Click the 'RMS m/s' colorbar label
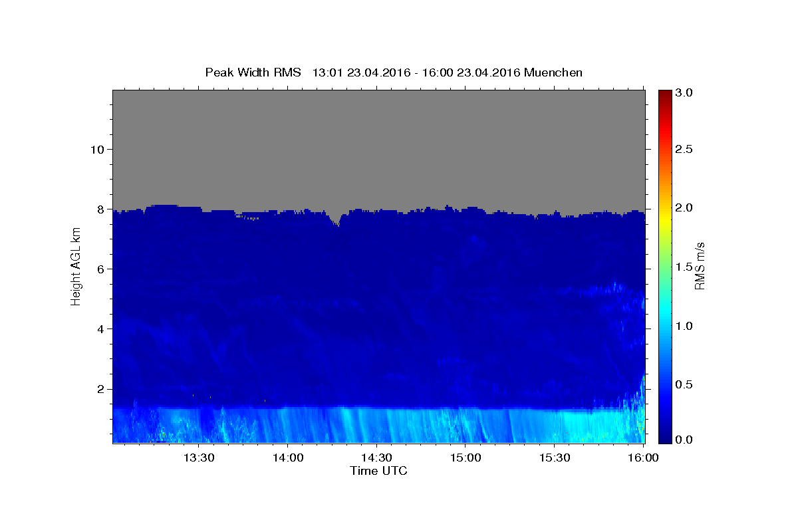The image size is (798, 532). (x=699, y=266)
